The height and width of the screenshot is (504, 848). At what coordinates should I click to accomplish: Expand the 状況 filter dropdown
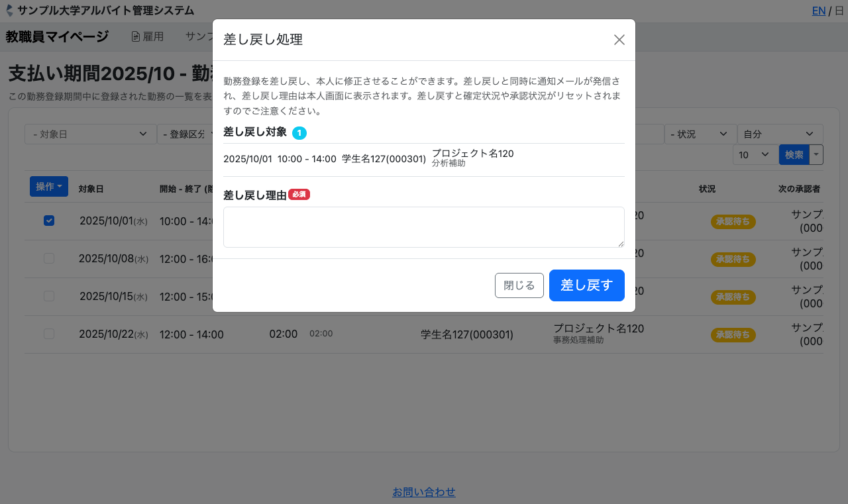point(700,134)
